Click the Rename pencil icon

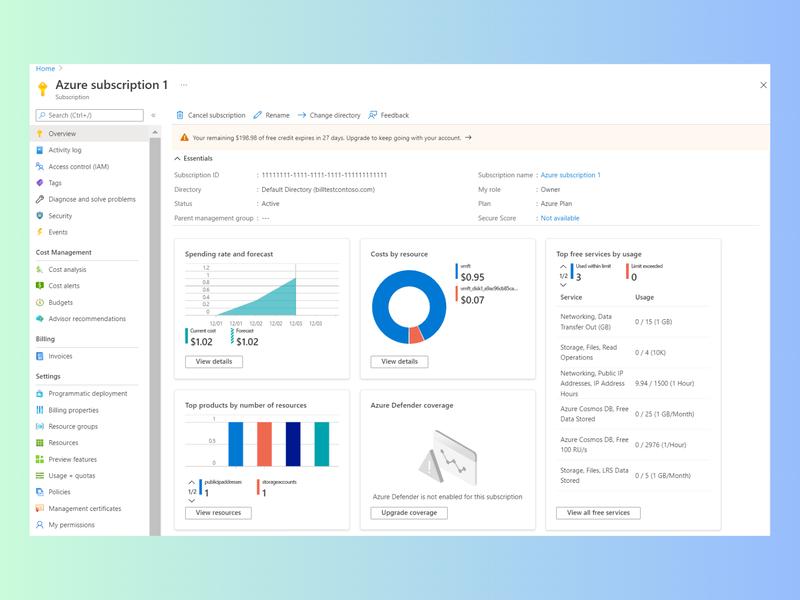pyautogui.click(x=258, y=115)
